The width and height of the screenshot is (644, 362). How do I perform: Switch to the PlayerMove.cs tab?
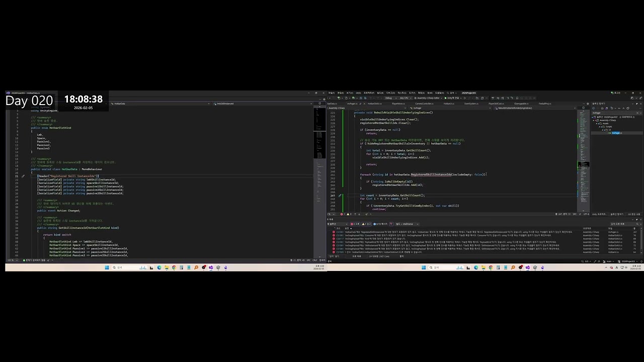click(x=398, y=104)
